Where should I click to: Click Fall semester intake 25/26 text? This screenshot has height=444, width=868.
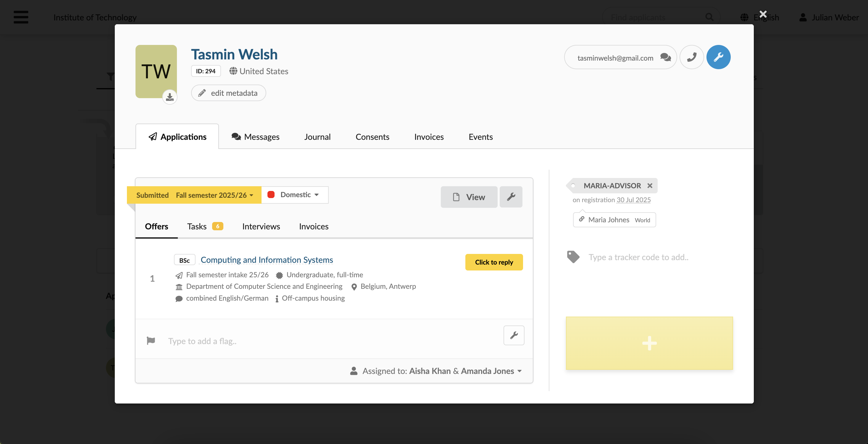[x=227, y=275]
